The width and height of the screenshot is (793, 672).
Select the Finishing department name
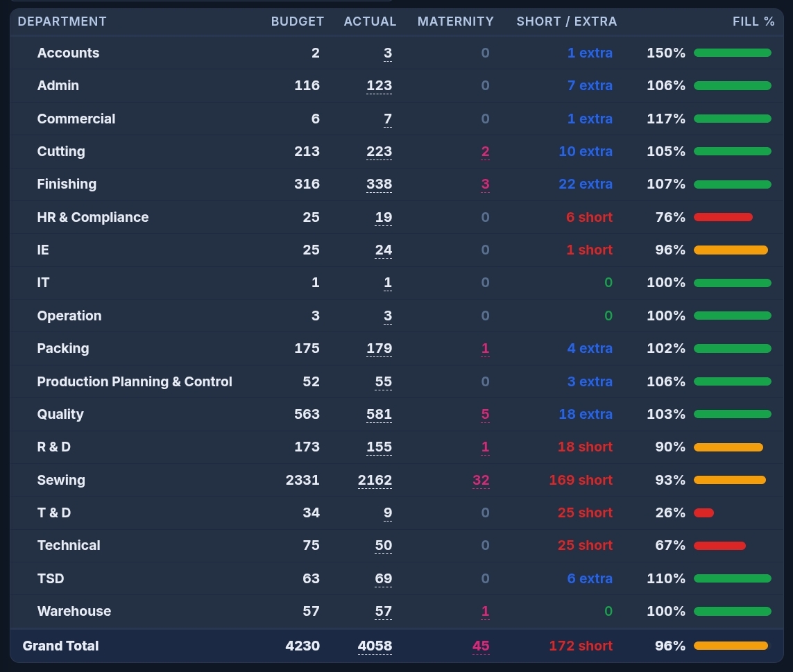point(67,184)
